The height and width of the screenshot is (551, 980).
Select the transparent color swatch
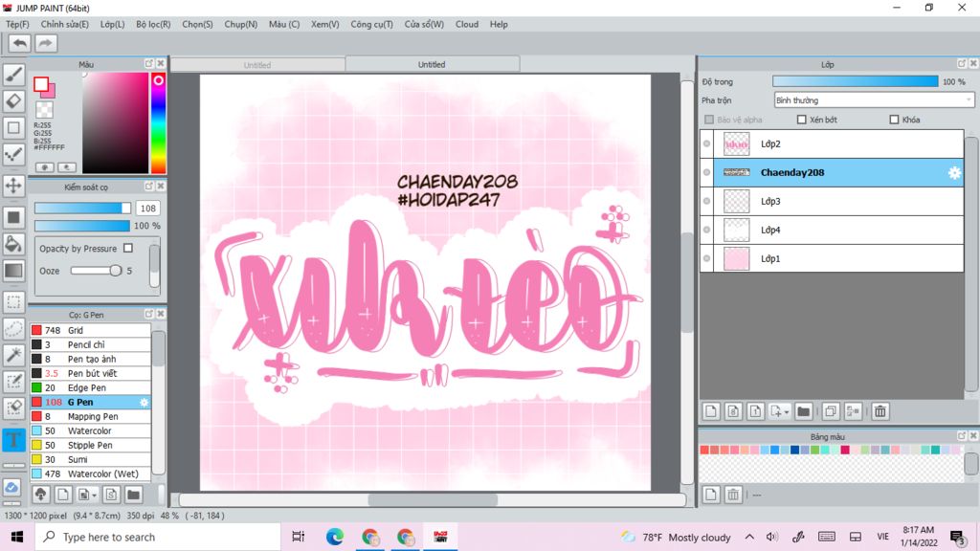[44, 109]
